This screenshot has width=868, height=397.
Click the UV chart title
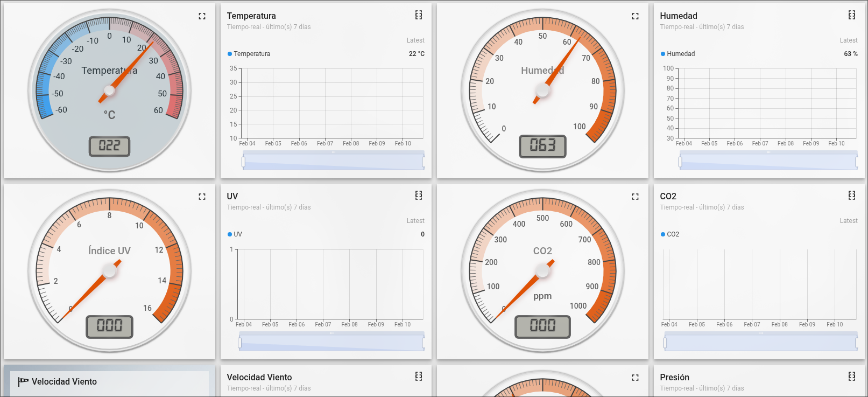click(x=232, y=196)
